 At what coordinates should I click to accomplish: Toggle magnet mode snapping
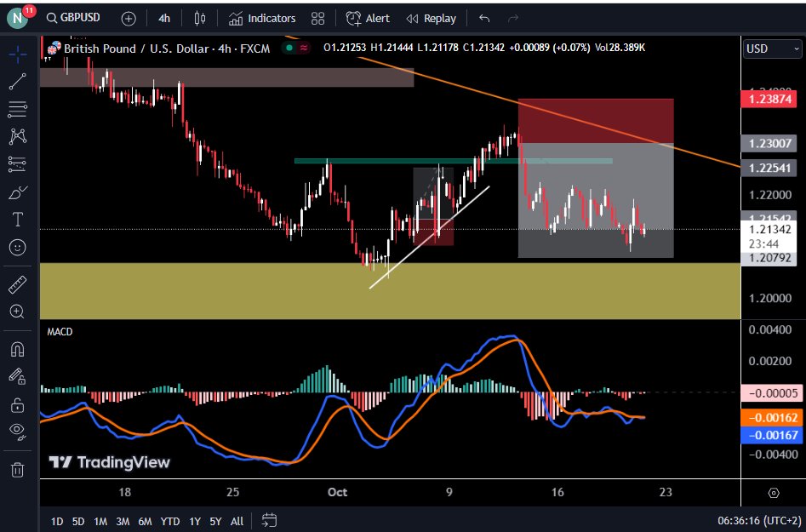point(18,350)
